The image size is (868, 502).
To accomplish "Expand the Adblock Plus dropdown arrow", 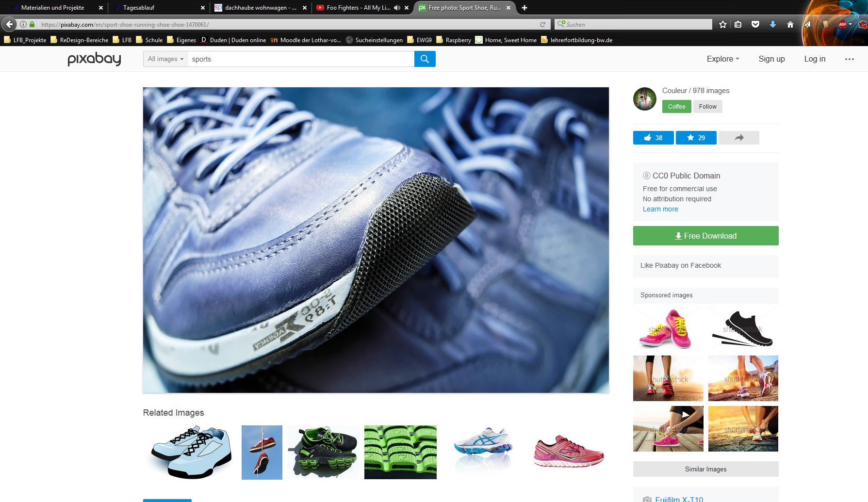I will click(850, 24).
